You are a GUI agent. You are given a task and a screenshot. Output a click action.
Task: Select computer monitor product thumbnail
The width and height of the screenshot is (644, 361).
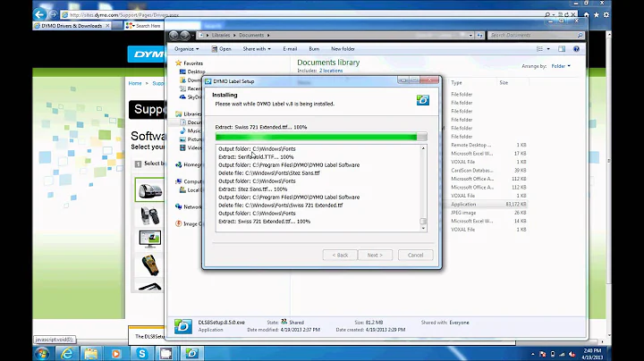[149, 239]
